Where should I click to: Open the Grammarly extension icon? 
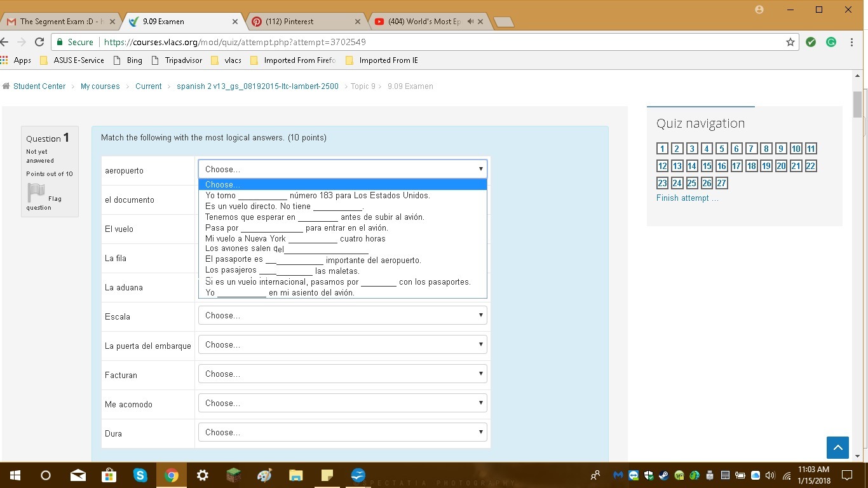831,42
